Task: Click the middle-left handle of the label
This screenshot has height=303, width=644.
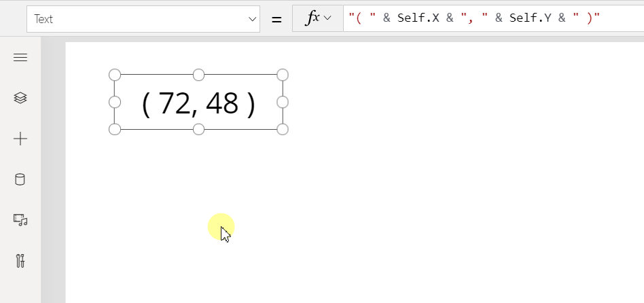Action: click(115, 102)
